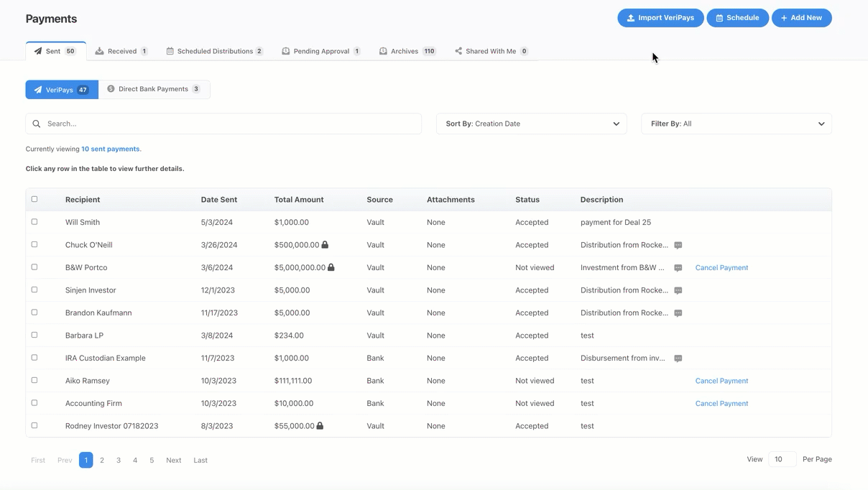
Task: Check the Sinjen Investor row
Action: coord(34,290)
